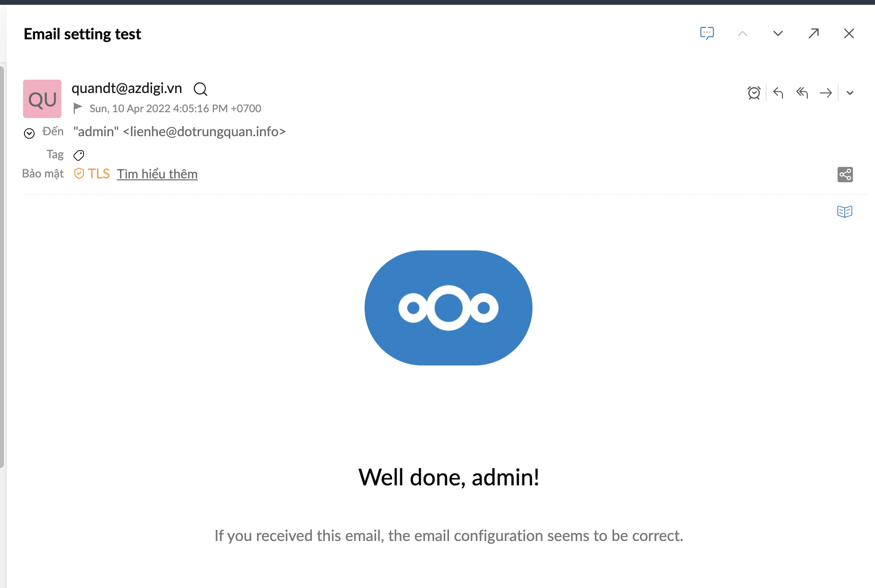Screen dimensions: 875x588
Task: Search emails from quandt@azdigi.vn
Action: point(200,89)
